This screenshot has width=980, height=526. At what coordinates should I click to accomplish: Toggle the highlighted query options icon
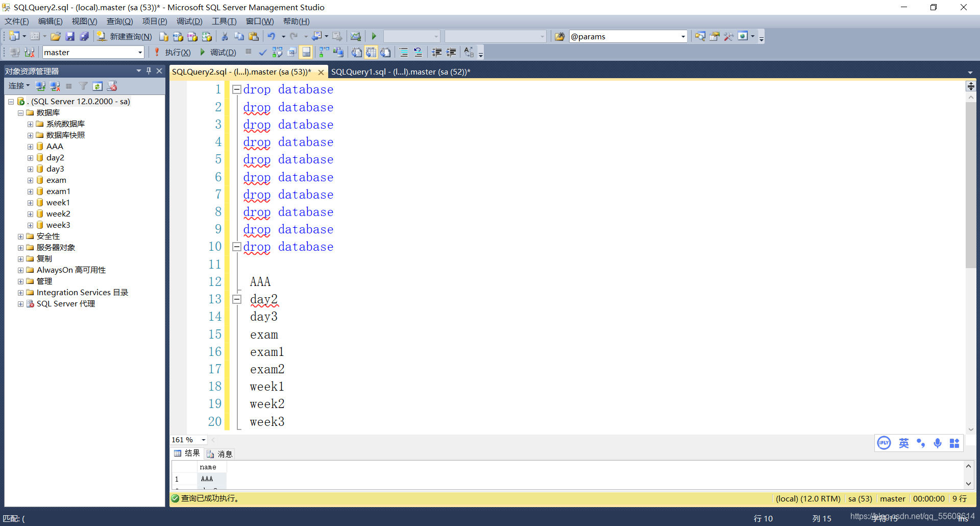pos(306,52)
